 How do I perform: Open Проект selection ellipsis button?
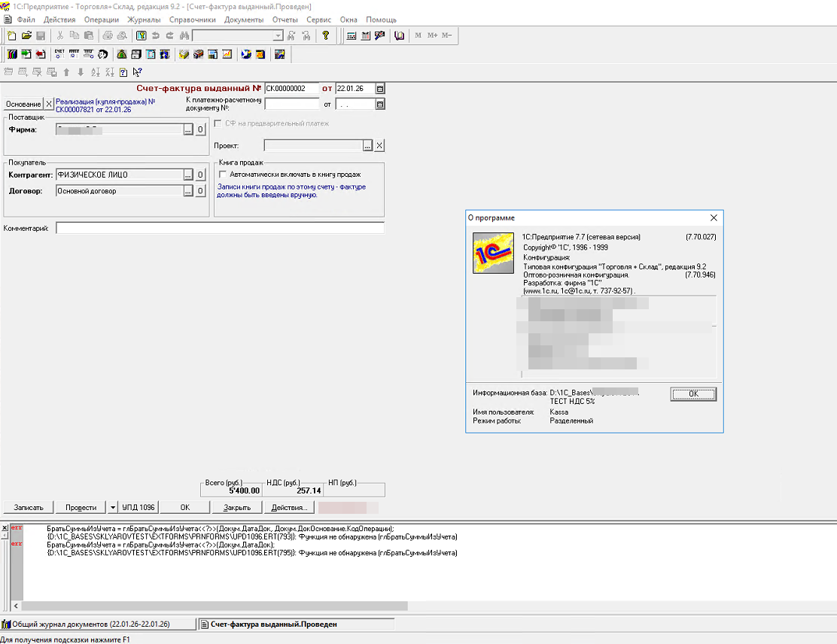pos(367,146)
